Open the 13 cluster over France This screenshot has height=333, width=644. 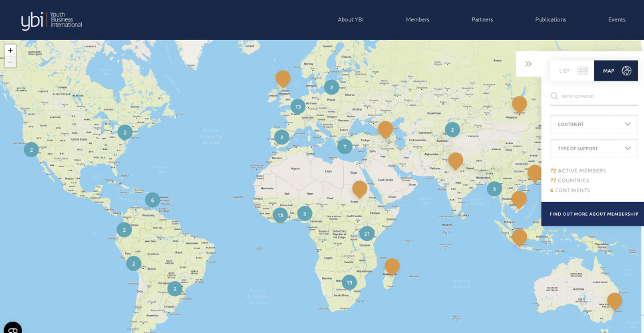pyautogui.click(x=298, y=107)
